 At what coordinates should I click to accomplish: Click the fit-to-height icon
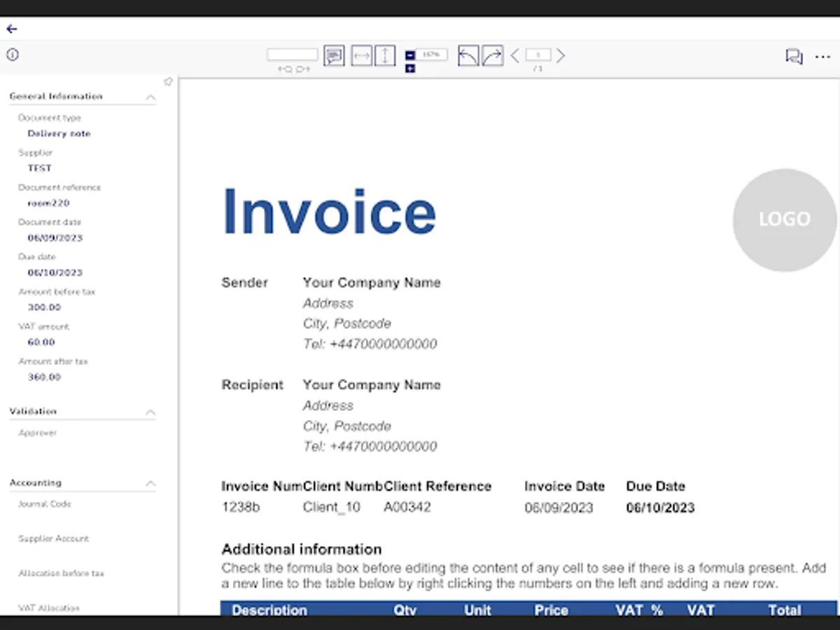point(385,55)
